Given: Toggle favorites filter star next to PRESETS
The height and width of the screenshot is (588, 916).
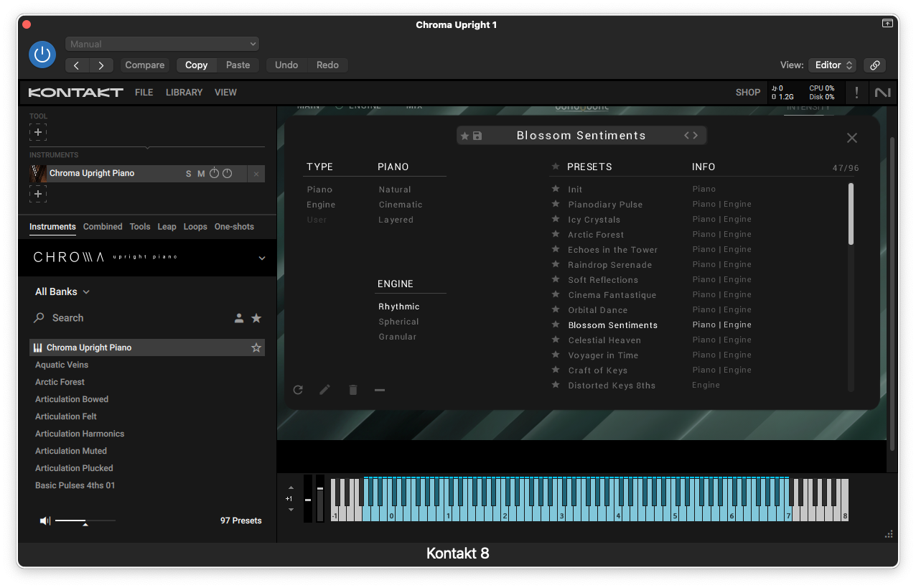Looking at the screenshot, I should click(555, 167).
